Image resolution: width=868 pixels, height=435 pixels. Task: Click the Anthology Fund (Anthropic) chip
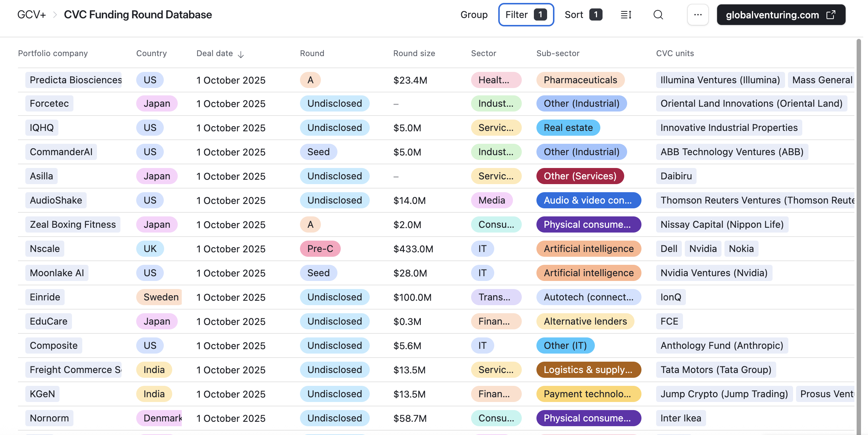(721, 346)
